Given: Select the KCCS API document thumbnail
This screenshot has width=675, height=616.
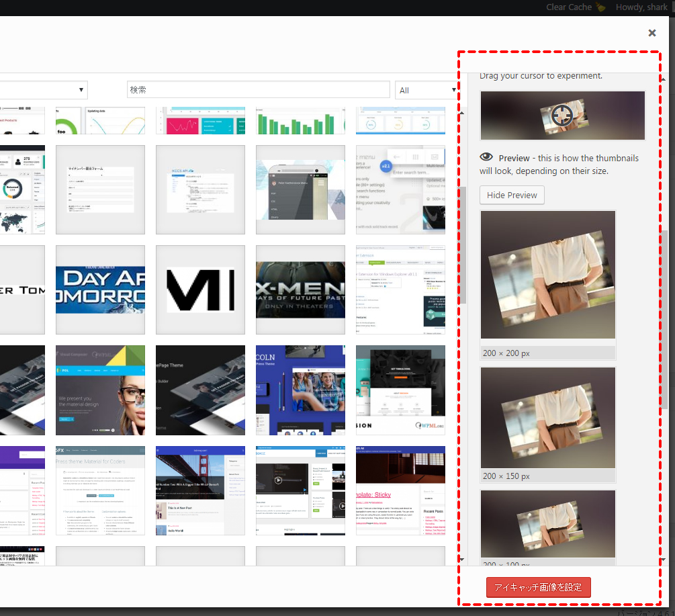Looking at the screenshot, I should tap(200, 190).
